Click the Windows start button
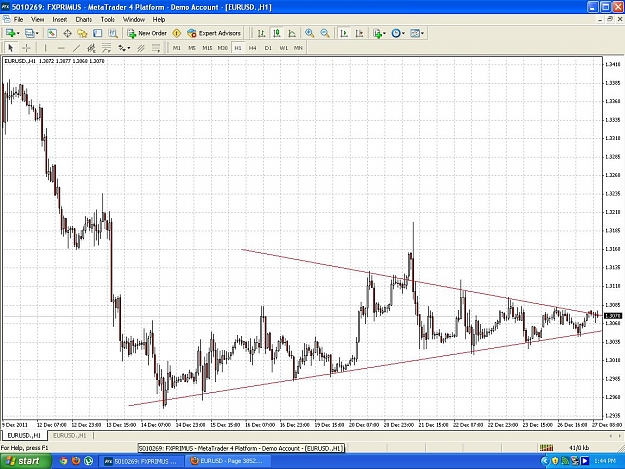The height and width of the screenshot is (469, 625). pos(24,461)
